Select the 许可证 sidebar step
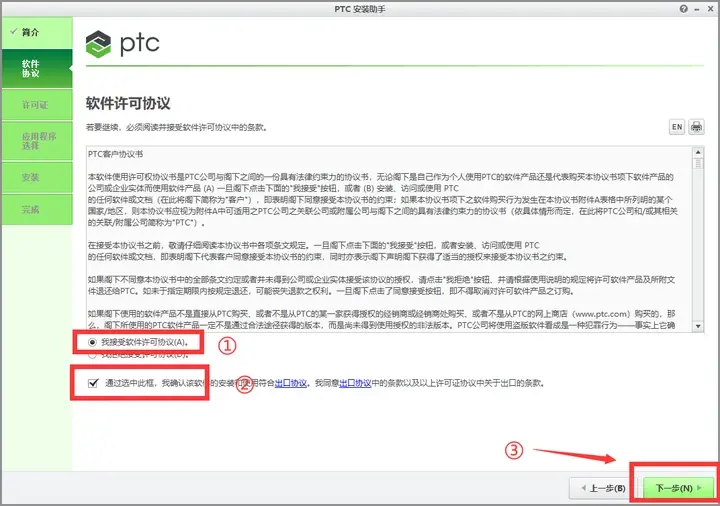The width and height of the screenshot is (720, 506). point(37,105)
